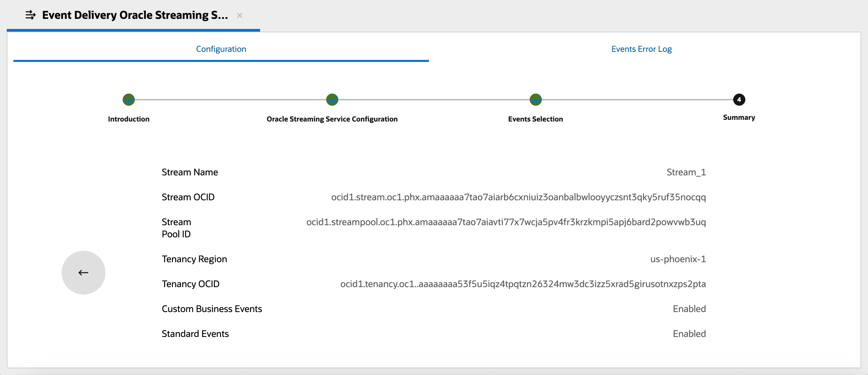Click the Summary step label
This screenshot has height=375, width=868.
pos(739,117)
